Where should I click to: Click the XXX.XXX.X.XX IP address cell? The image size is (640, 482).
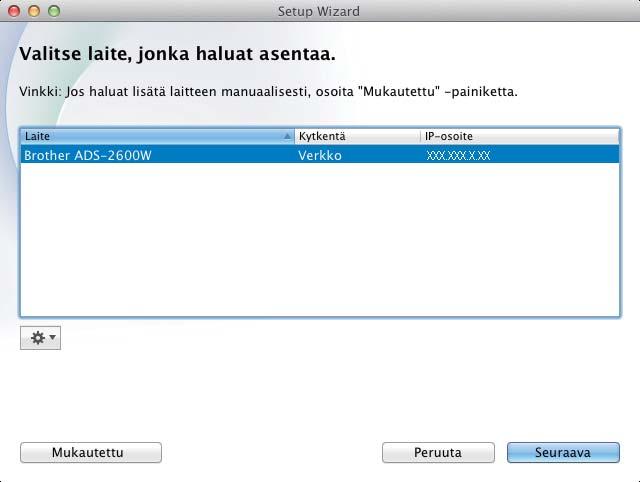(458, 155)
